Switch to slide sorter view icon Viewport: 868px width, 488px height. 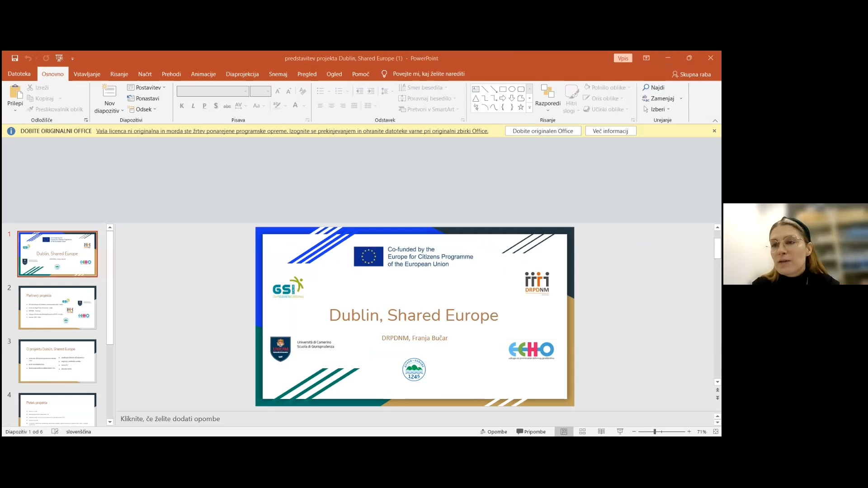coord(582,432)
